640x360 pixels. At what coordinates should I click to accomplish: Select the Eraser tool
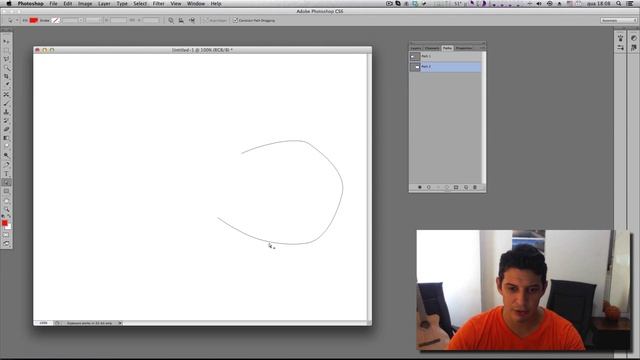(6, 129)
